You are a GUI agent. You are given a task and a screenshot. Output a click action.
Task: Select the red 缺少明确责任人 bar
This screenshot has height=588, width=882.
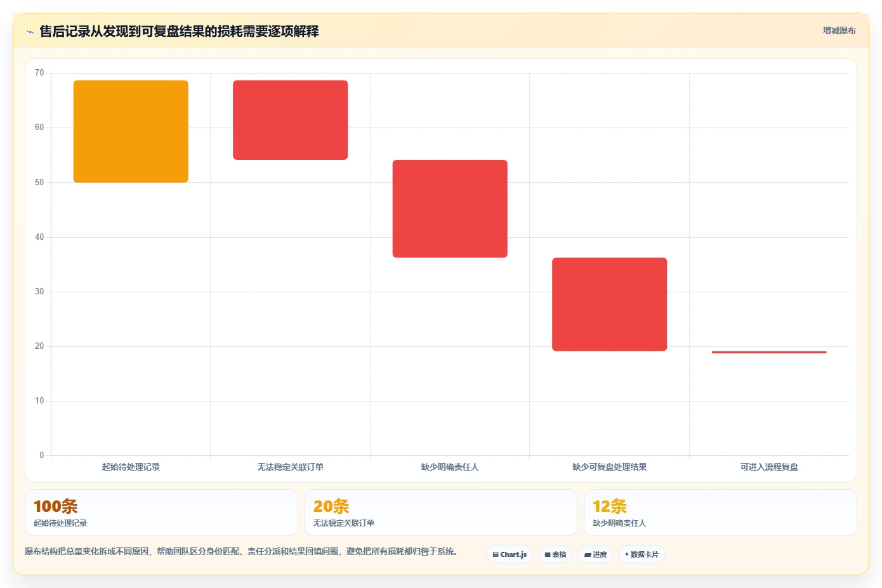coord(450,209)
